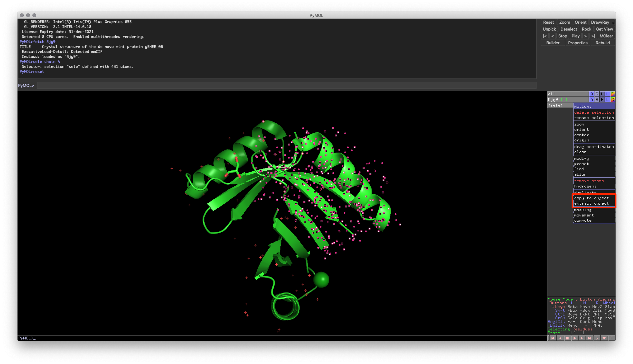Viewport: 633px width, 364px height.
Task: Click triangle play icon in bottom playback bar
Action: [x=575, y=338]
